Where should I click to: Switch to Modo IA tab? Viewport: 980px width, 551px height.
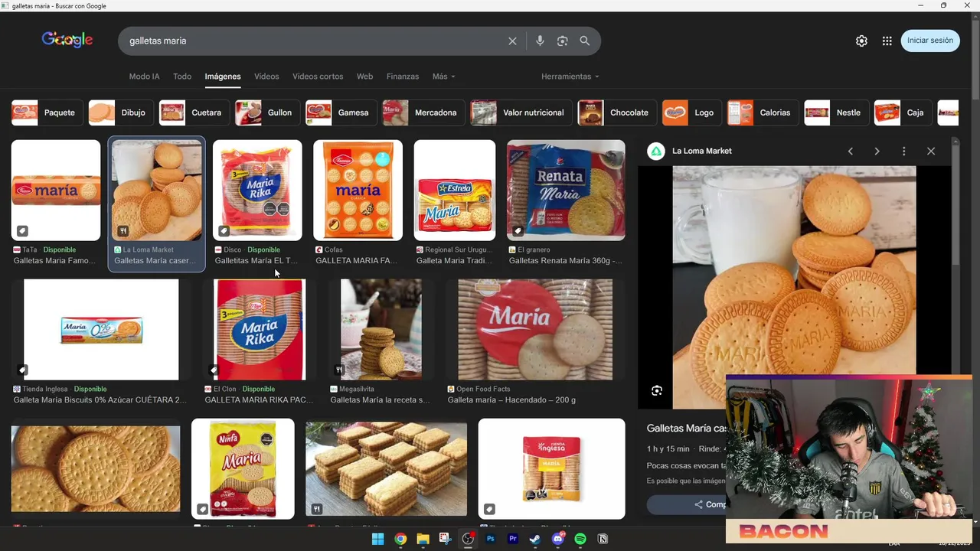[144, 77]
